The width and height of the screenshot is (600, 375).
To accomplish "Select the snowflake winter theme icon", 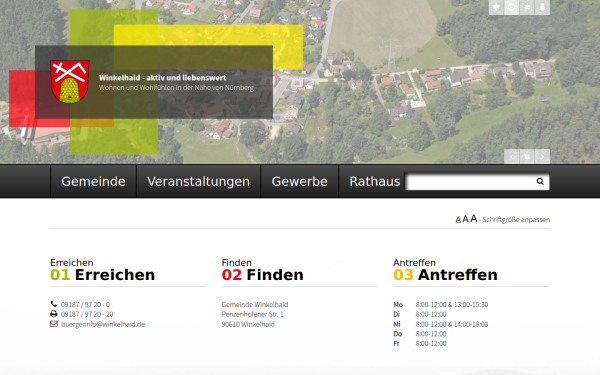I will (496, 7).
